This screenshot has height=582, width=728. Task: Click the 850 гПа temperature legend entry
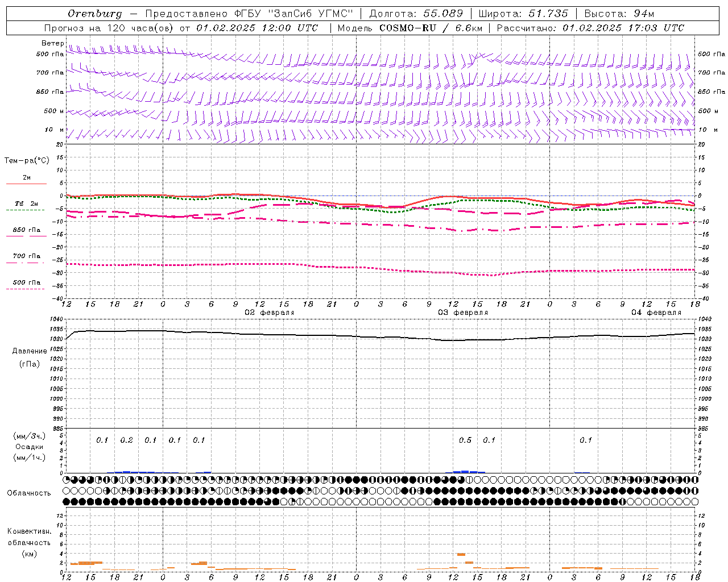(x=27, y=230)
